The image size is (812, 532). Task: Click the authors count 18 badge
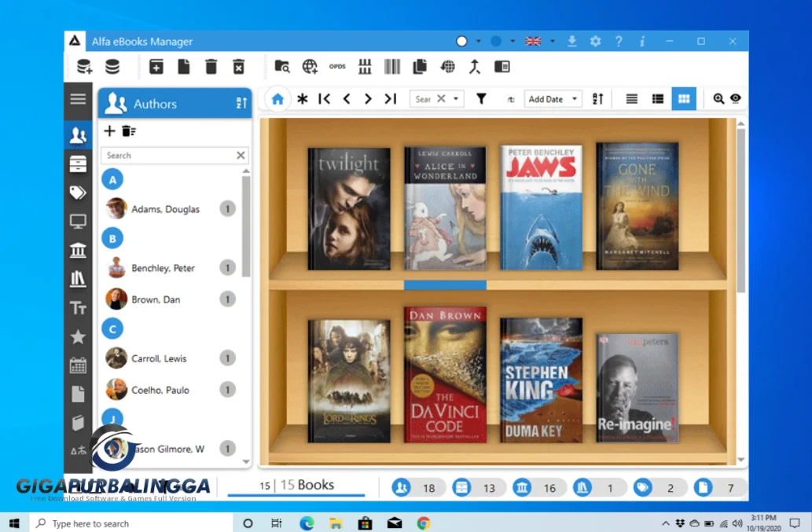[x=418, y=487]
